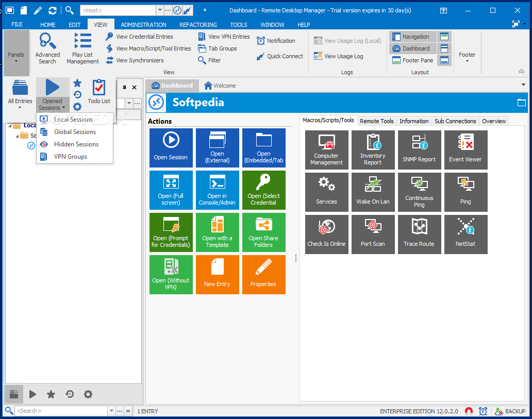Show favorites in bottom navigation bar
This screenshot has width=532, height=419.
point(51,394)
